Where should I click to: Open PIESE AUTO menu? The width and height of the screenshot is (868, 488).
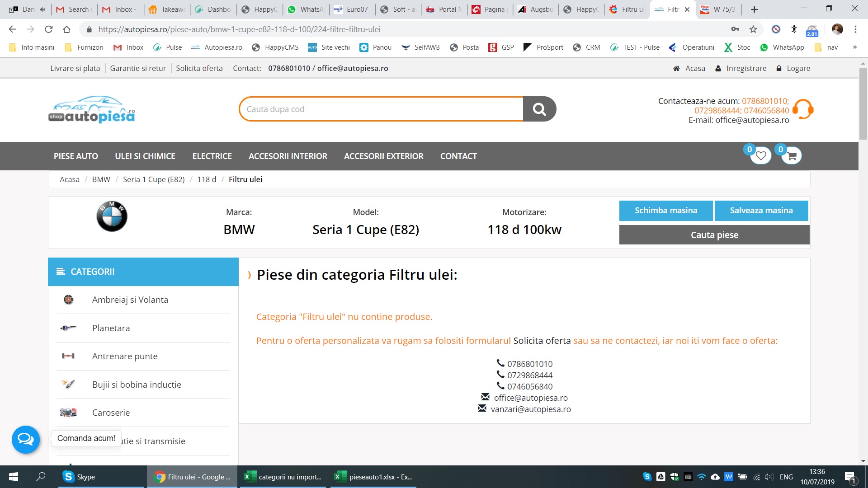click(76, 156)
